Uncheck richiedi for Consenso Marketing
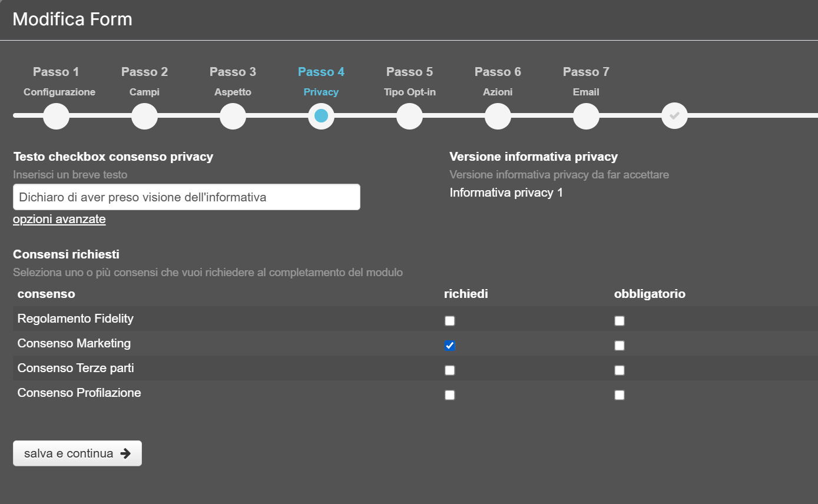Viewport: 818px width, 504px height. (450, 346)
